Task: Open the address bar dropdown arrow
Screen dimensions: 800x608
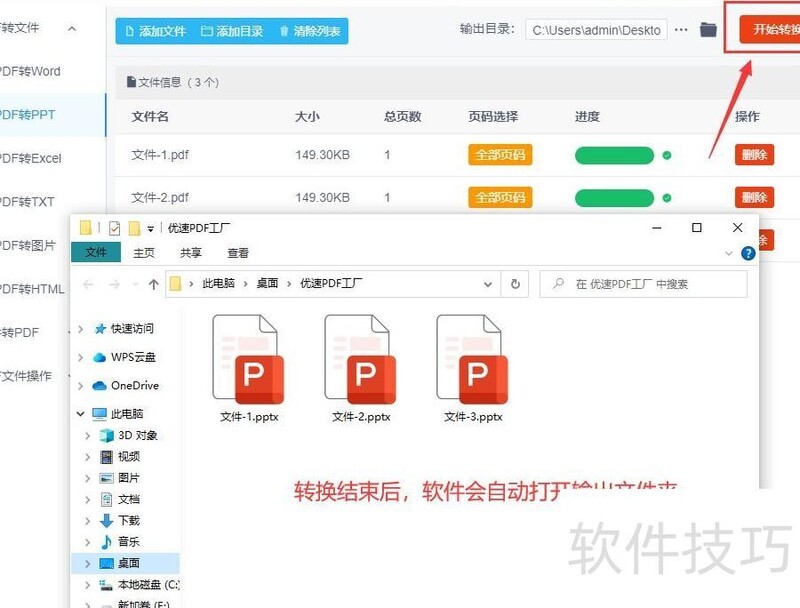Action: click(487, 284)
